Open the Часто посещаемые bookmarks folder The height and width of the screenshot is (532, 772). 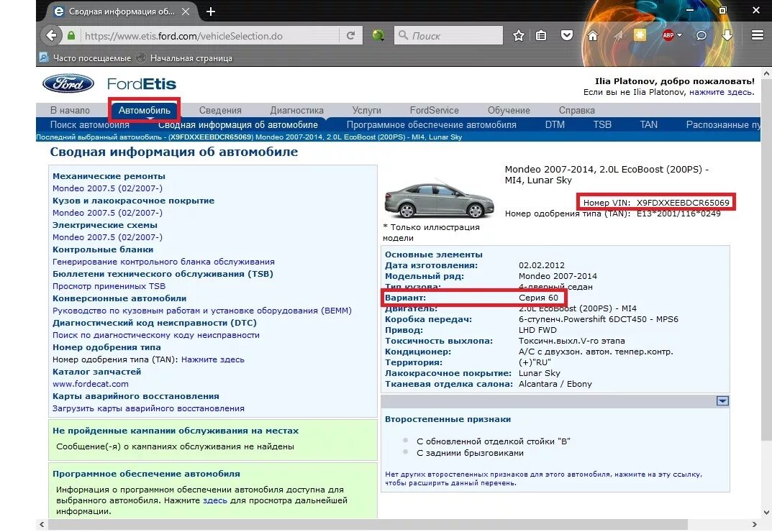(86, 58)
